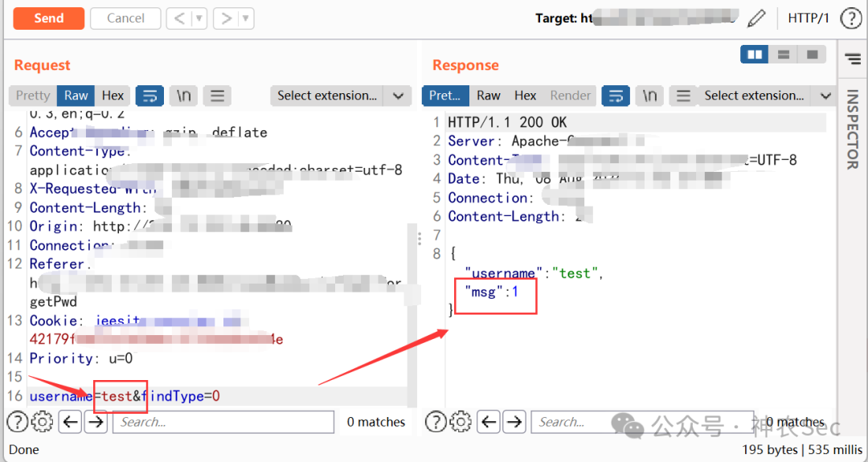Click the username=test&findType=0 body line
This screenshot has width=868, height=462.
point(125,396)
